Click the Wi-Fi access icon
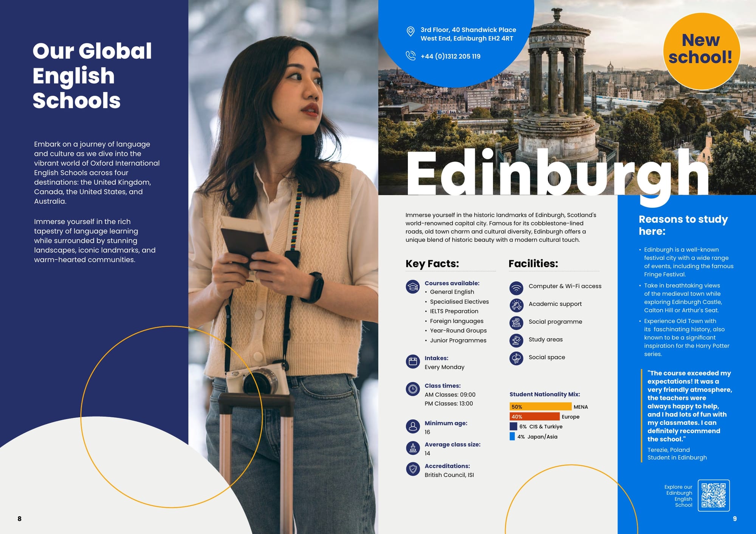This screenshot has width=756, height=534. (x=516, y=288)
